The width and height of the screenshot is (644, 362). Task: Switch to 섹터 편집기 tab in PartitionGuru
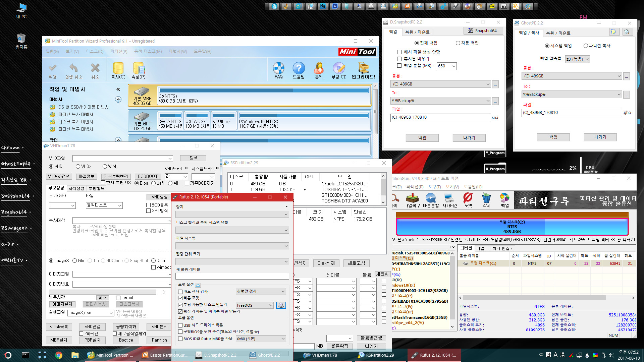tap(502, 248)
